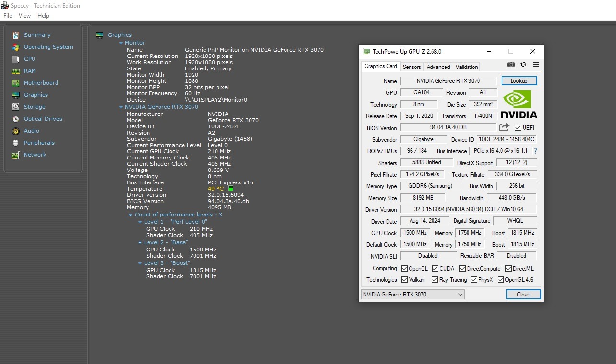616x364 pixels.
Task: Click the Graphics header monitor icon
Action: [x=100, y=35]
